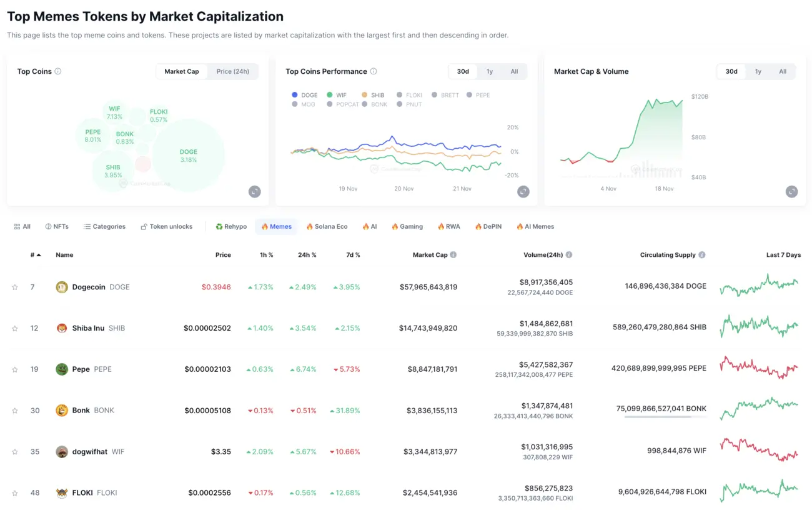The image size is (812, 510).
Task: Expand the Market Cap & Volume chart
Action: (791, 192)
